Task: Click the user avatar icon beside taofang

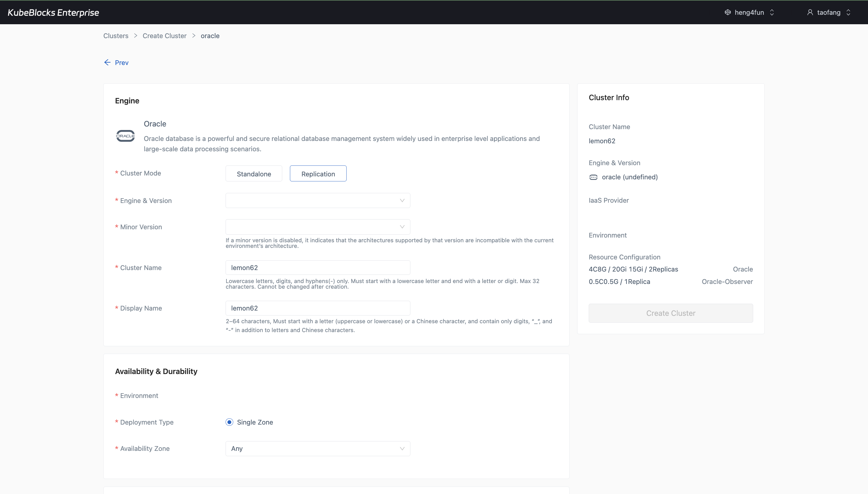Action: click(810, 12)
